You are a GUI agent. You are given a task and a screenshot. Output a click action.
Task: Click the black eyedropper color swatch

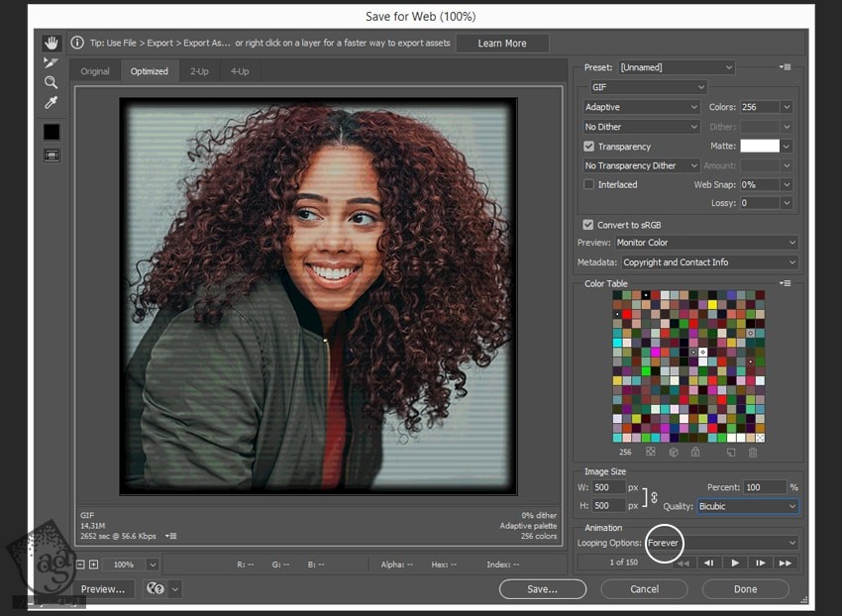tap(51, 132)
